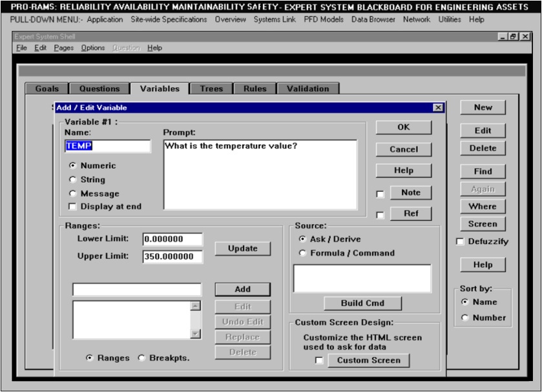This screenshot has height=392, width=542.
Task: Enable the Defuzzify checkbox
Action: (460, 242)
